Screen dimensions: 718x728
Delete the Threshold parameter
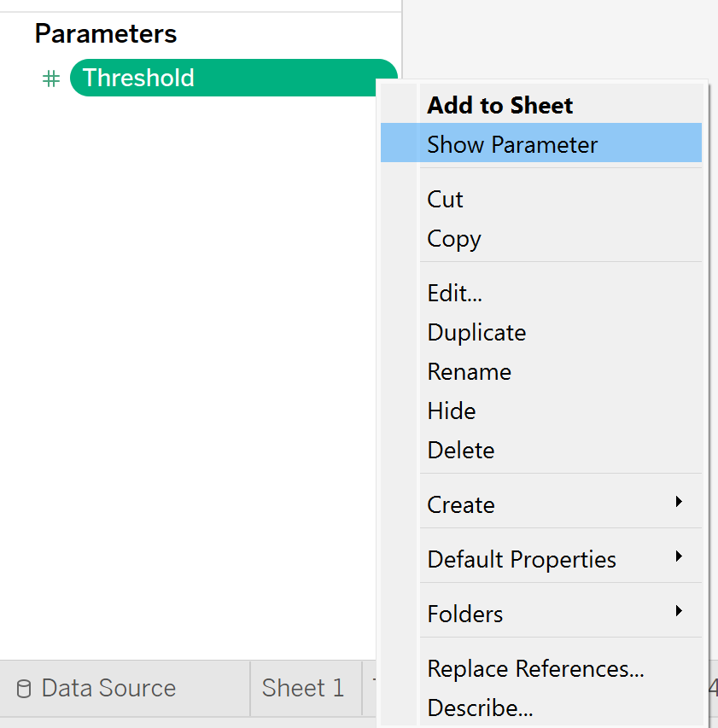pyautogui.click(x=460, y=451)
